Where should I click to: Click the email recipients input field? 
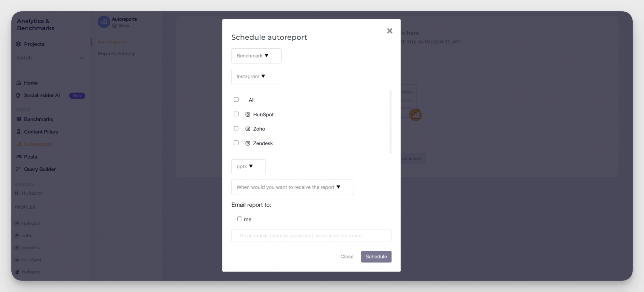311,236
